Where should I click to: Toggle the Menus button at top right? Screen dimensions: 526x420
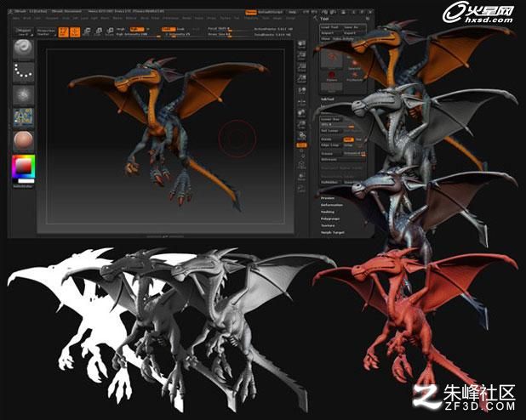[x=251, y=13]
